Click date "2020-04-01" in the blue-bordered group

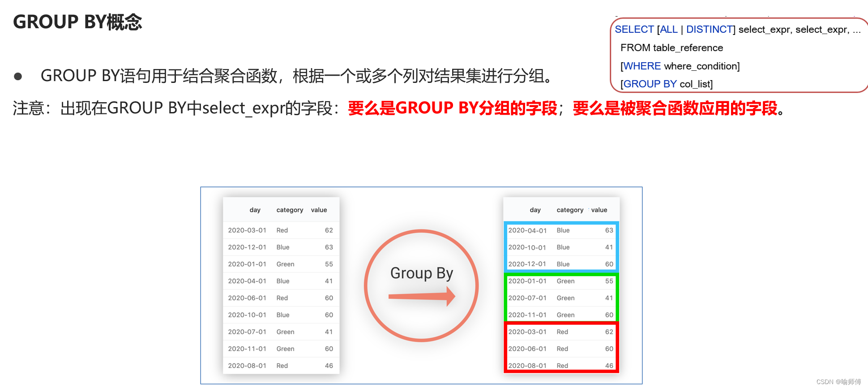point(527,230)
